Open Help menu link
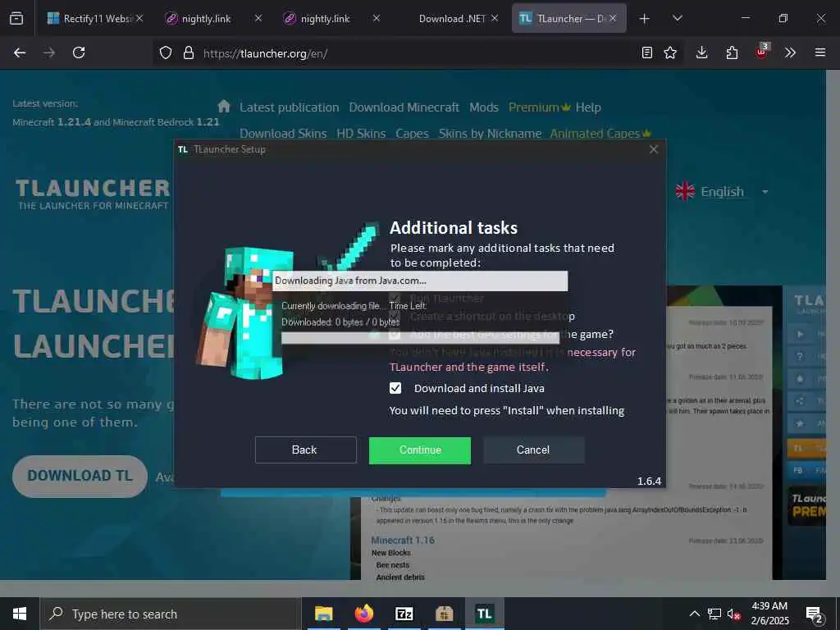The image size is (840, 630). pyautogui.click(x=588, y=107)
